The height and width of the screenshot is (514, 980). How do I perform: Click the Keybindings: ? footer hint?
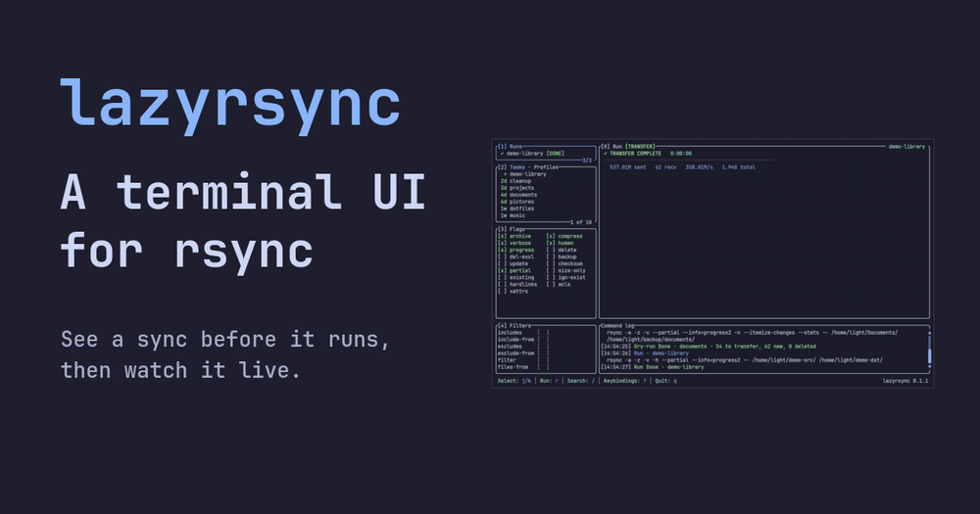pos(624,381)
